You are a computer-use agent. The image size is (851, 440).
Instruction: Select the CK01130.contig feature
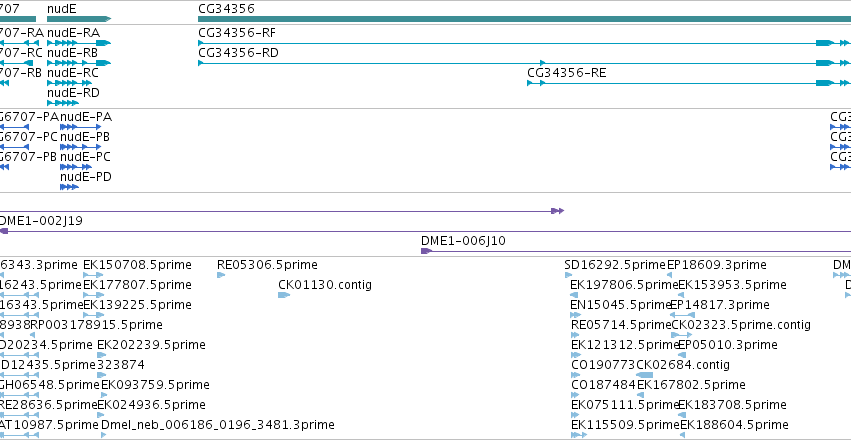[x=284, y=295]
